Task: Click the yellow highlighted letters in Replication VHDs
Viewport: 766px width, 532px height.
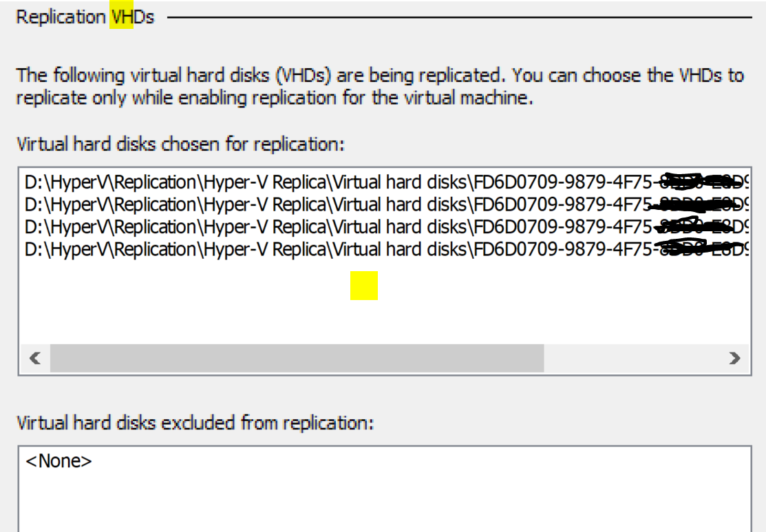Action: pos(121,16)
